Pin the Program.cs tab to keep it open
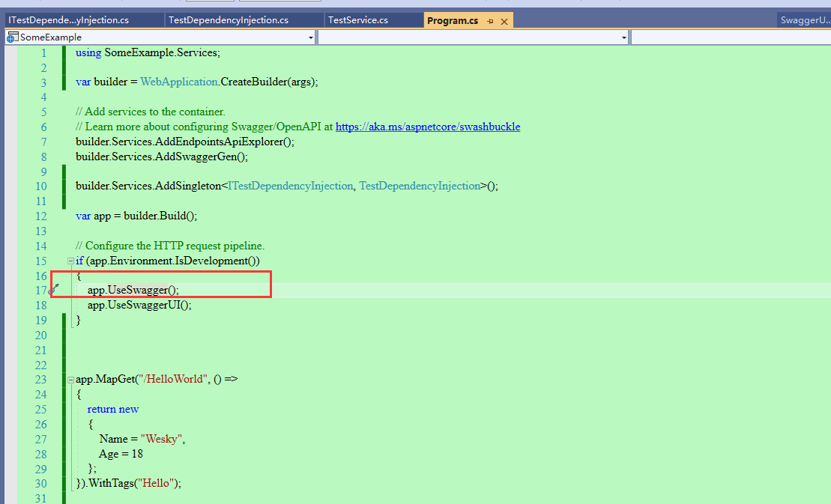 point(491,20)
